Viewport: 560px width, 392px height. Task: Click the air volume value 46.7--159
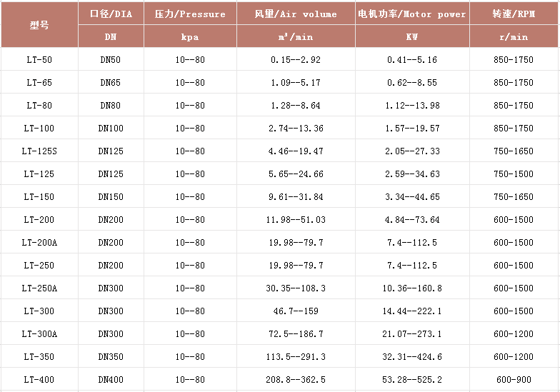point(296,311)
